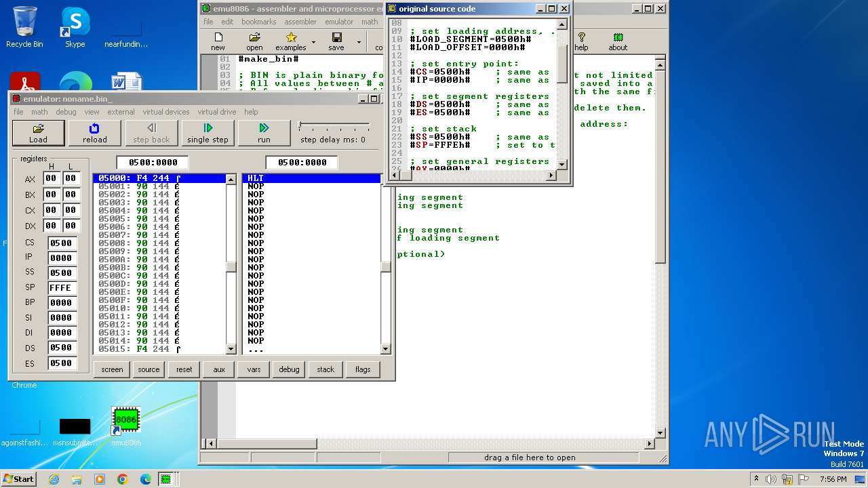Image resolution: width=868 pixels, height=488 pixels.
Task: Open the help toolbar icon
Action: tap(581, 41)
